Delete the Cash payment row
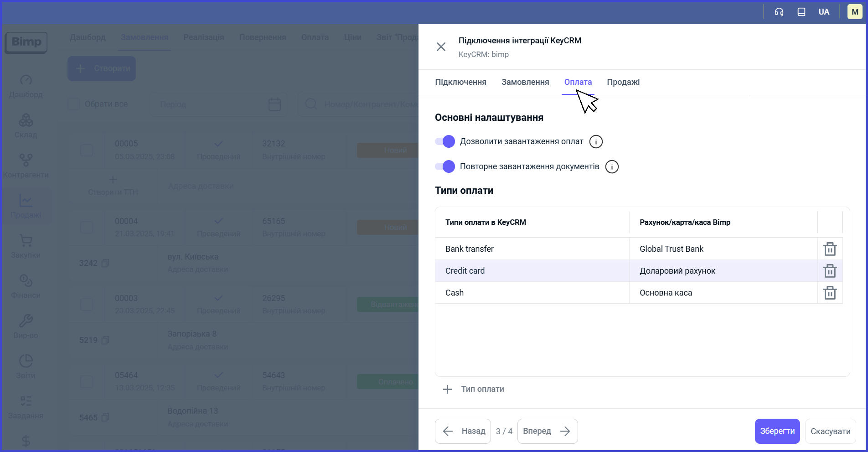 point(830,293)
